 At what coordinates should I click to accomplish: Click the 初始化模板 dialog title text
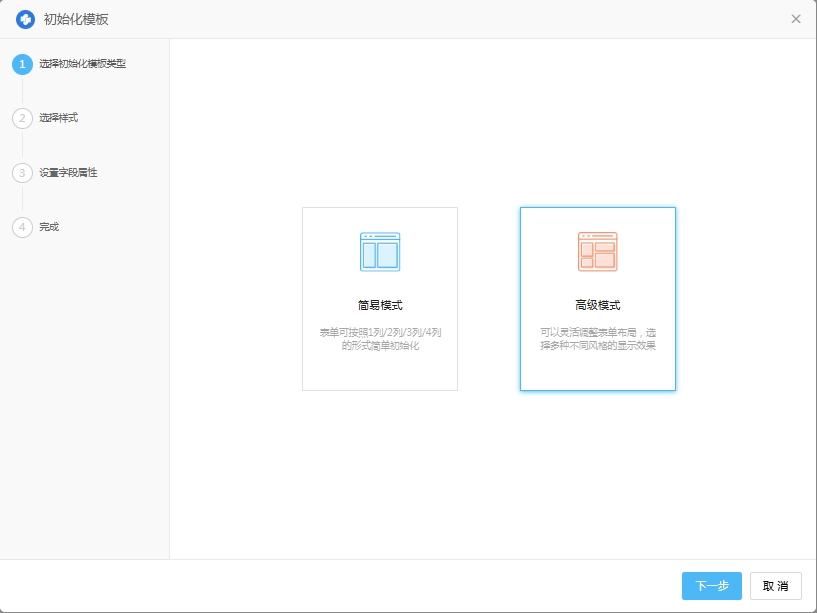click(x=76, y=19)
